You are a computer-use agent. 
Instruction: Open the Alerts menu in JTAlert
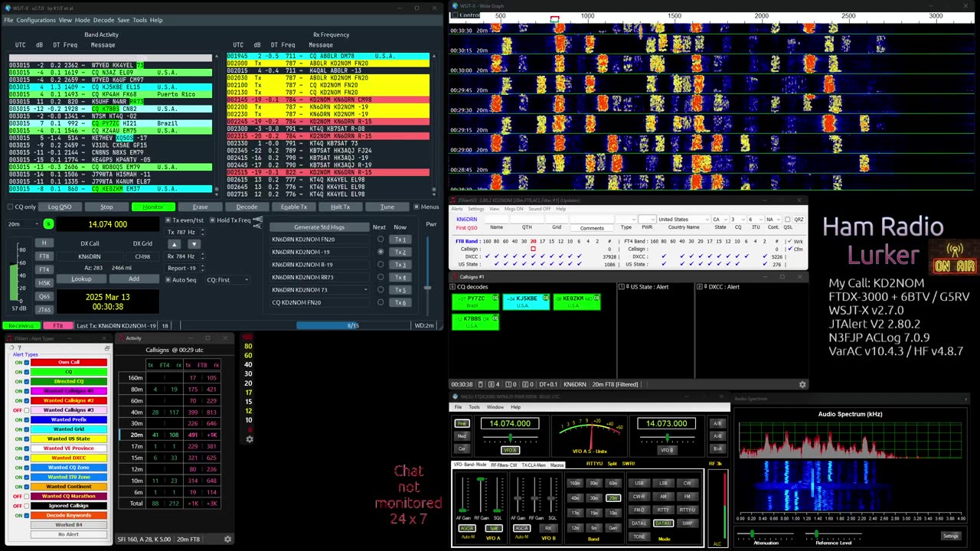pyautogui.click(x=457, y=209)
